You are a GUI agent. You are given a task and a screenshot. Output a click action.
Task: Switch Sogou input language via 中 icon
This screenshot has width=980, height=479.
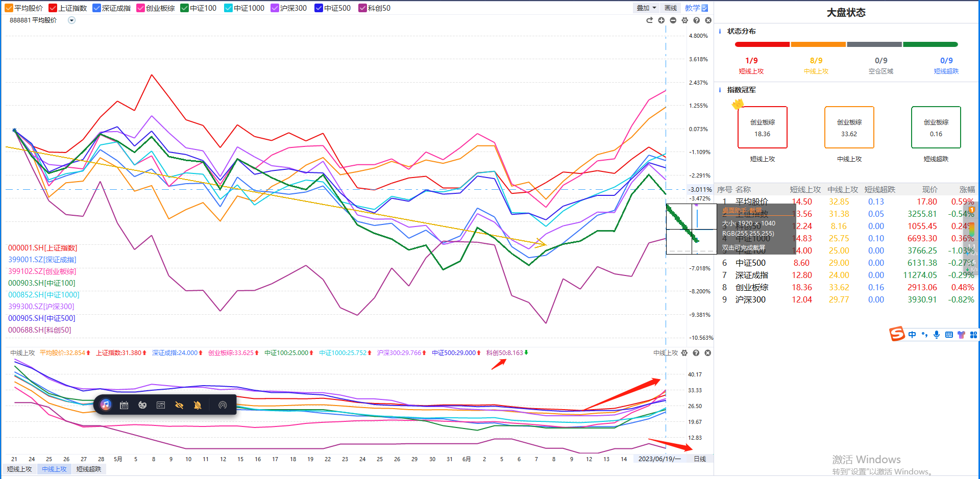[x=912, y=335]
